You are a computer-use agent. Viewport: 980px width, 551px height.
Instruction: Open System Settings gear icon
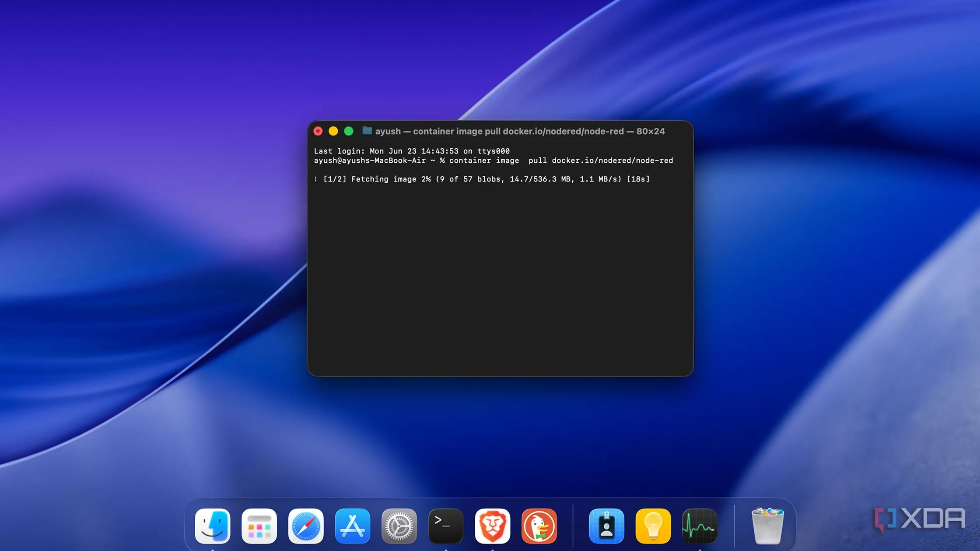(x=399, y=526)
